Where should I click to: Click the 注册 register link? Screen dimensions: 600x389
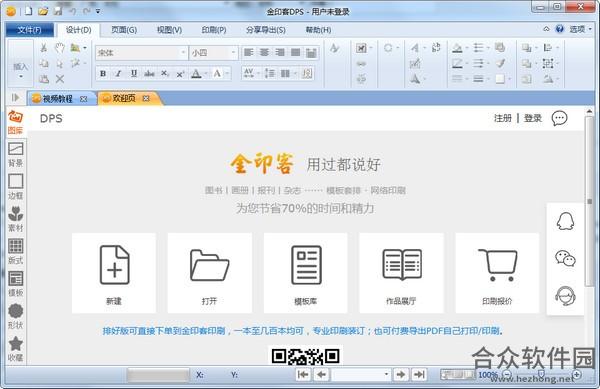point(502,118)
